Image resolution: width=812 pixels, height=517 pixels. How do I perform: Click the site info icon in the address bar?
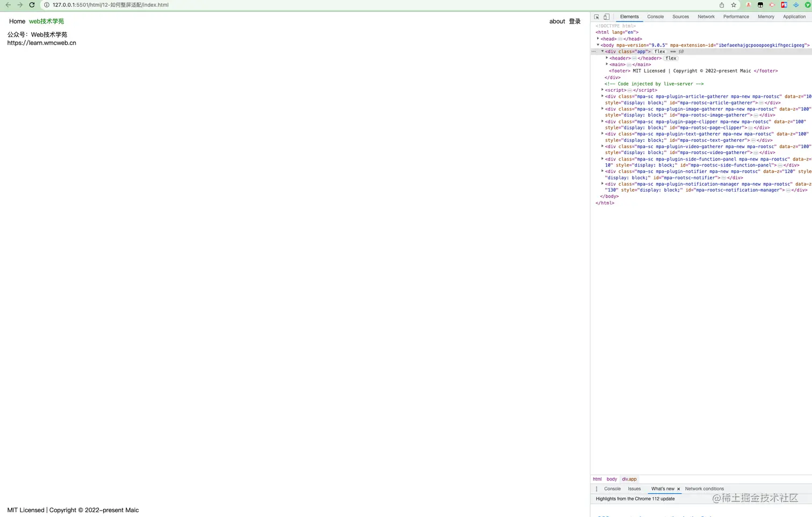click(47, 5)
